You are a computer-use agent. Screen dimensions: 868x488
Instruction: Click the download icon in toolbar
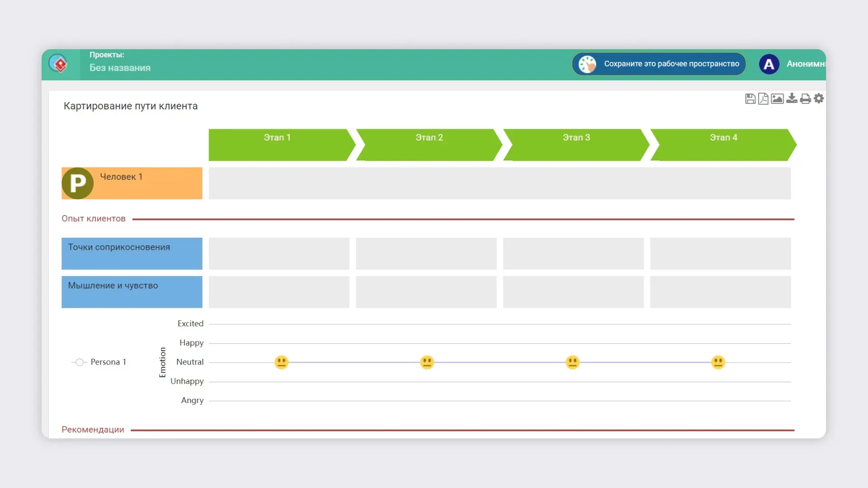click(x=792, y=99)
